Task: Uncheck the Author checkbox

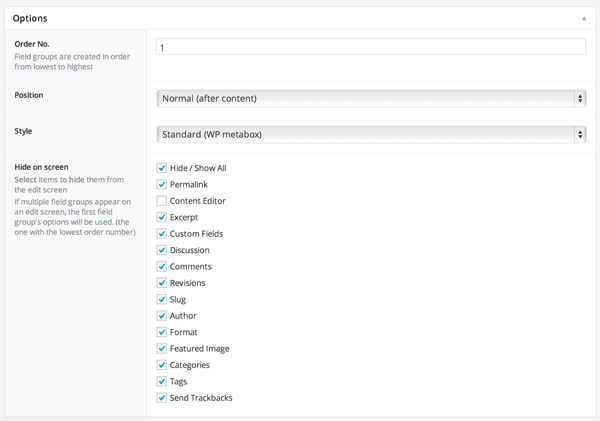Action: click(161, 316)
